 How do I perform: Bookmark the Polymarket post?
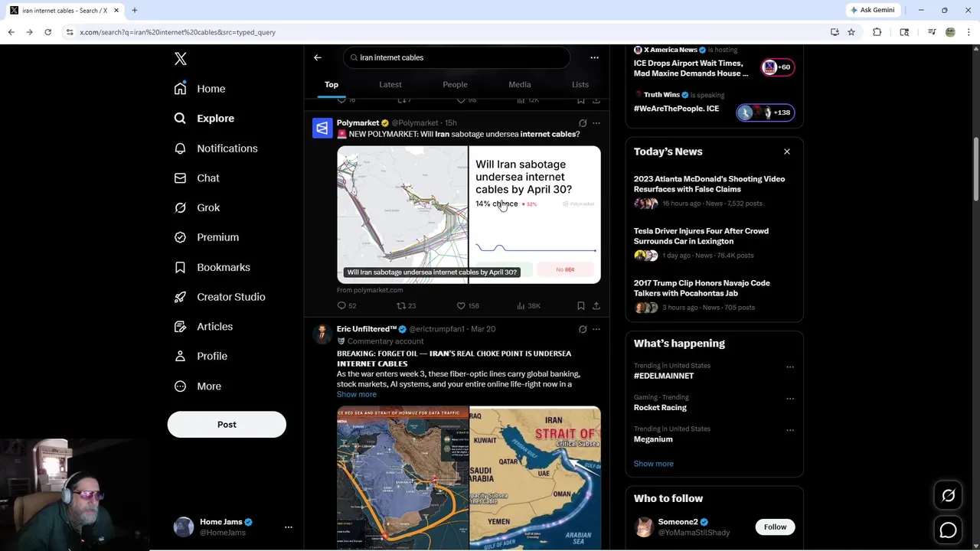point(581,306)
